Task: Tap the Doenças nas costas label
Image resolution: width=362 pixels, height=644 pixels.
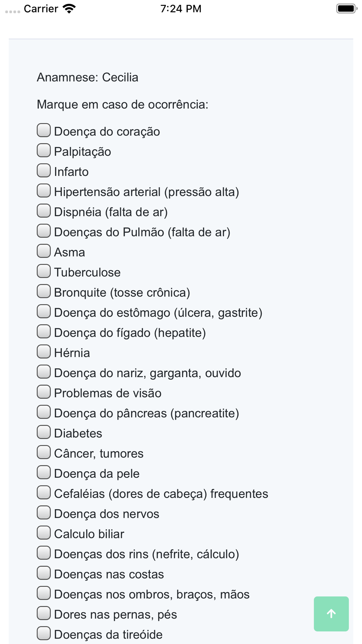Action: tap(109, 574)
